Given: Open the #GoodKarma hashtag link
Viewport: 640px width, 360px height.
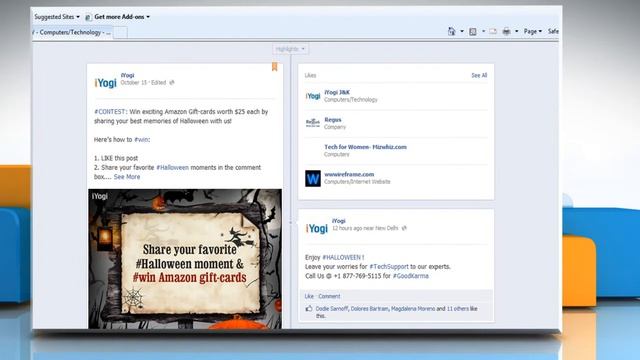Looking at the screenshot, I should pyautogui.click(x=411, y=276).
